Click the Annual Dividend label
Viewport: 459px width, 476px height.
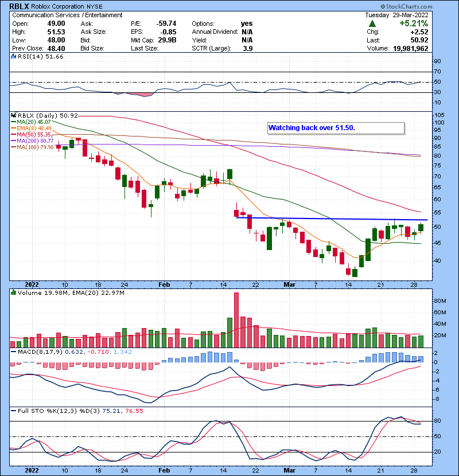[x=215, y=32]
